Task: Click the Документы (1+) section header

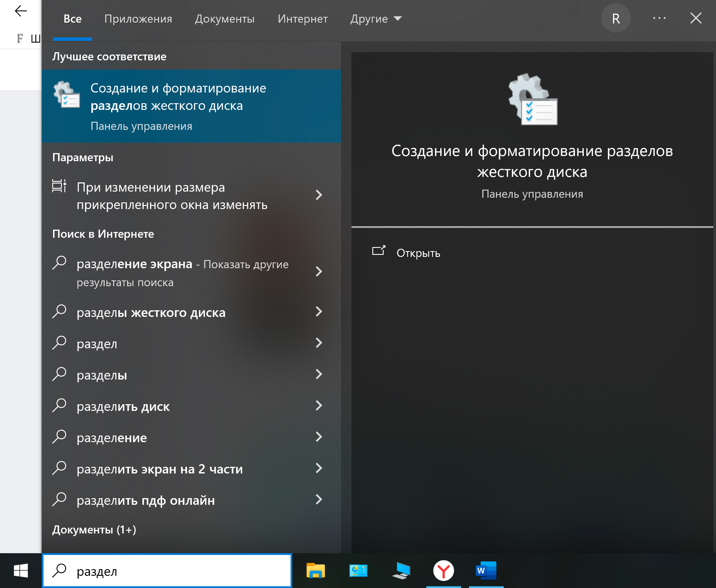Action: tap(94, 529)
